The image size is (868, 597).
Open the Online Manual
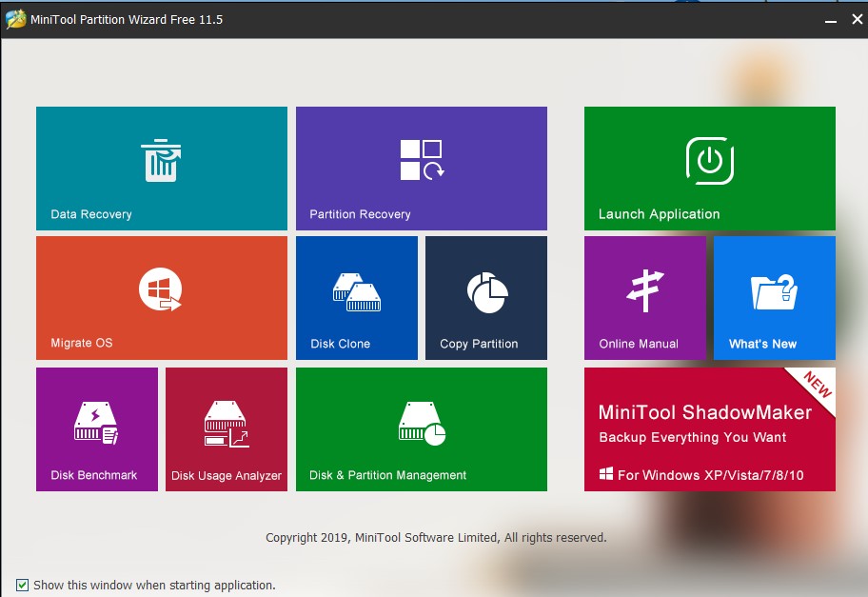click(644, 297)
